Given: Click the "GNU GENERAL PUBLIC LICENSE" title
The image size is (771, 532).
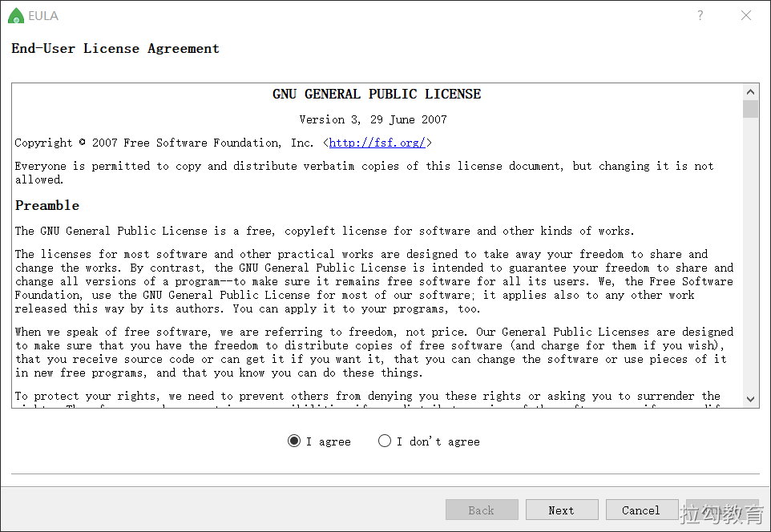Looking at the screenshot, I should coord(377,94).
